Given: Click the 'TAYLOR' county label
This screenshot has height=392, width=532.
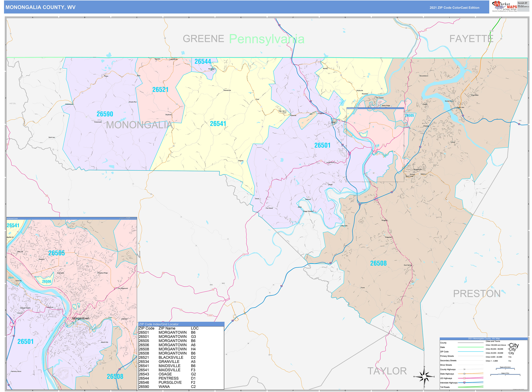Looking at the screenshot, I should (x=387, y=371).
